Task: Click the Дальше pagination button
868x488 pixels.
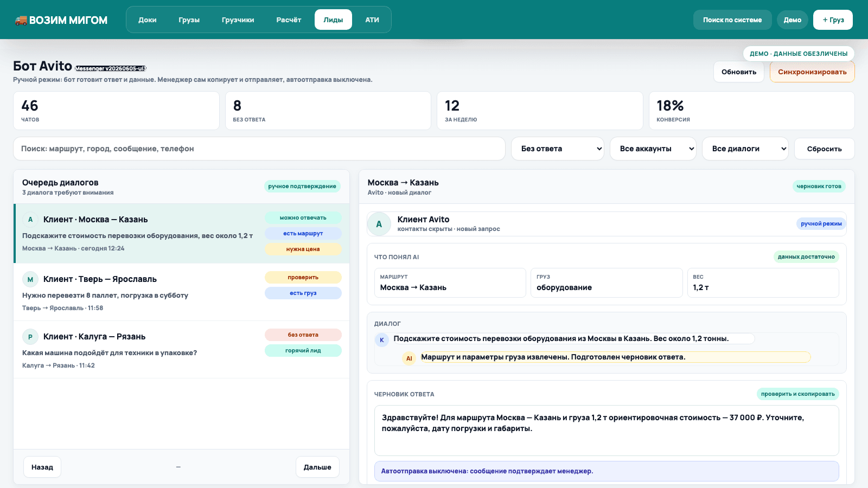Action: click(317, 467)
